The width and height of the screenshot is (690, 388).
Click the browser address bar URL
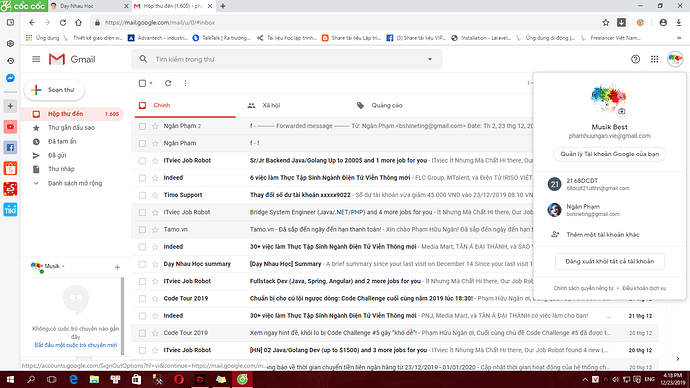(x=160, y=22)
